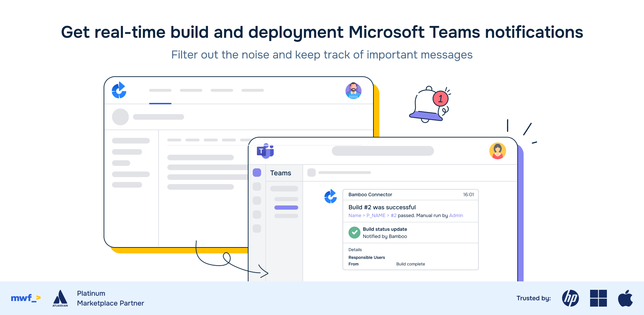Click the 'Build complete' value

tap(411, 264)
